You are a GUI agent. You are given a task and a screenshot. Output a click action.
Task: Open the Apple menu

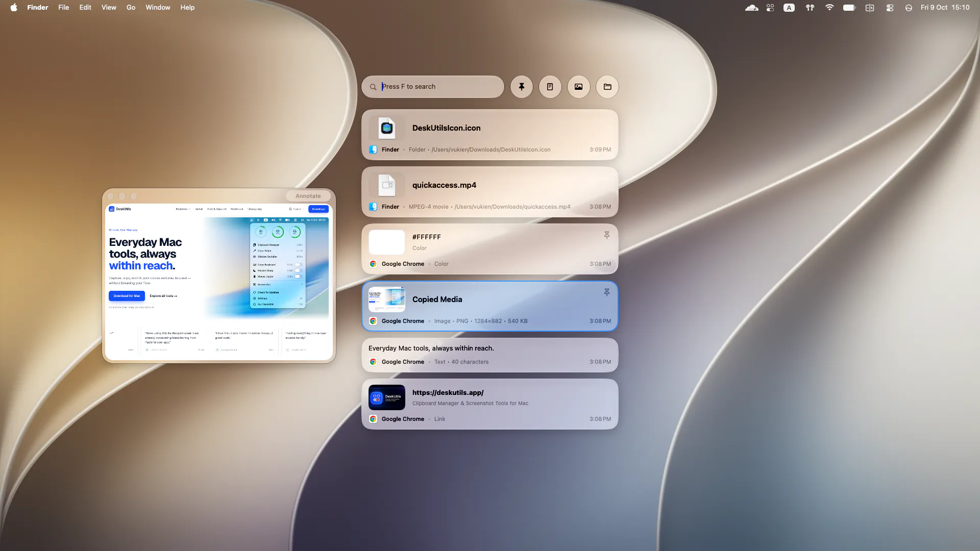coord(14,8)
